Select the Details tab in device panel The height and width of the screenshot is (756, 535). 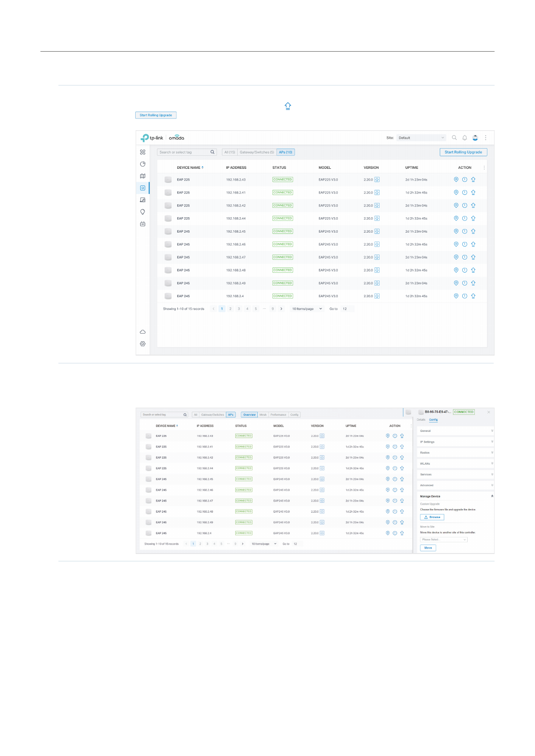421,420
